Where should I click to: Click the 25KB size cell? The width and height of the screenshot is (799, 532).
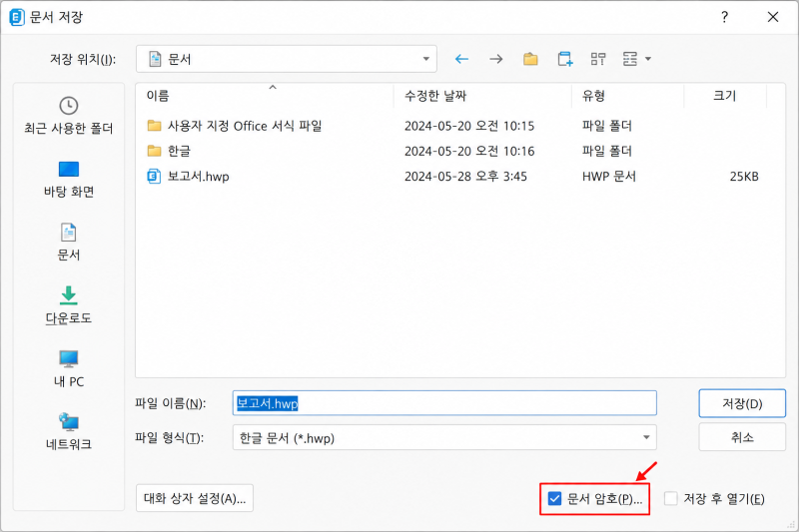tap(744, 176)
